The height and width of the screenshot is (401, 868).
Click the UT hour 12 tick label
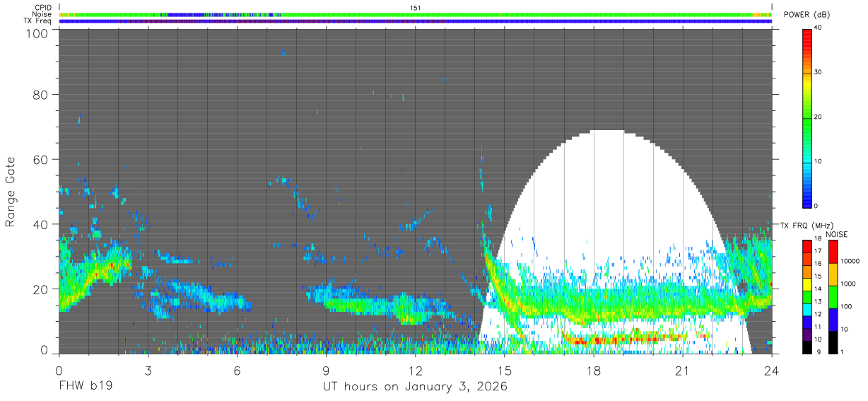[x=416, y=371]
